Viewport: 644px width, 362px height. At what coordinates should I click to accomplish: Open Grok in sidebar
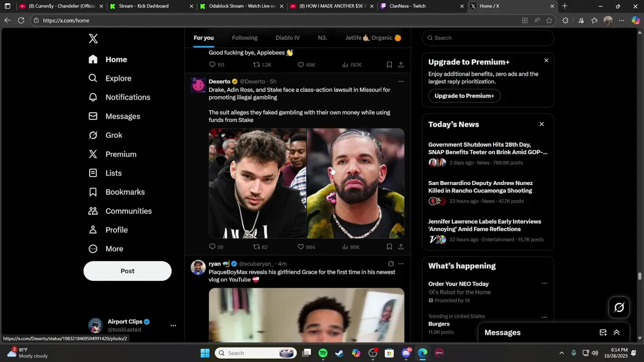click(105, 135)
